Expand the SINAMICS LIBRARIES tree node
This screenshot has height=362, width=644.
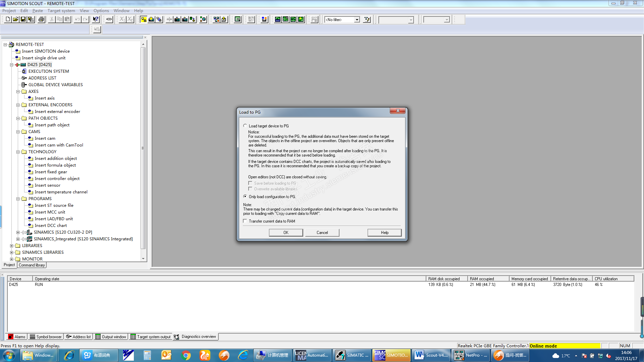pyautogui.click(x=12, y=252)
